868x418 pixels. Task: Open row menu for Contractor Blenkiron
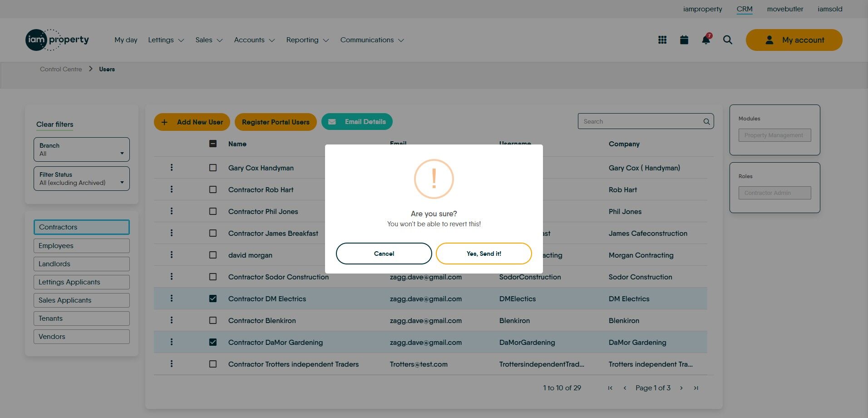(x=172, y=320)
